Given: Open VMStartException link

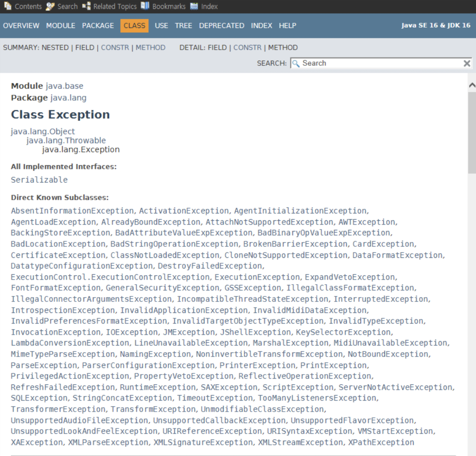Looking at the screenshot, I should [395, 431].
